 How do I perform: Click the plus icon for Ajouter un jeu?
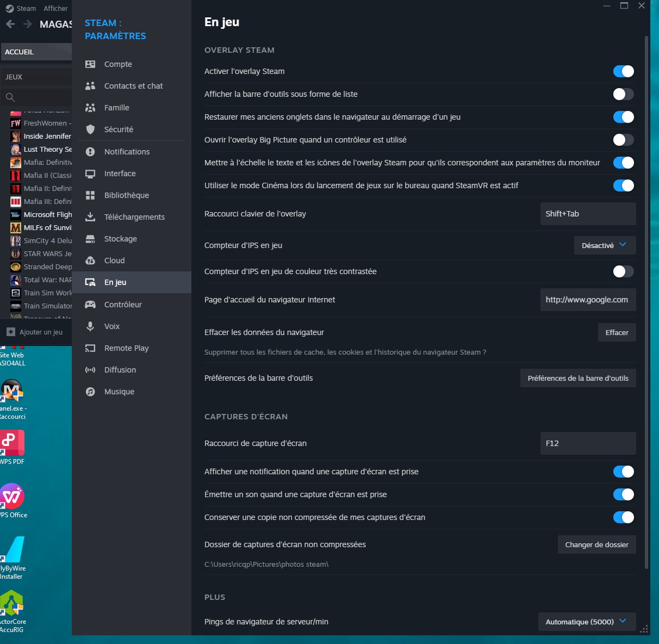click(x=11, y=332)
